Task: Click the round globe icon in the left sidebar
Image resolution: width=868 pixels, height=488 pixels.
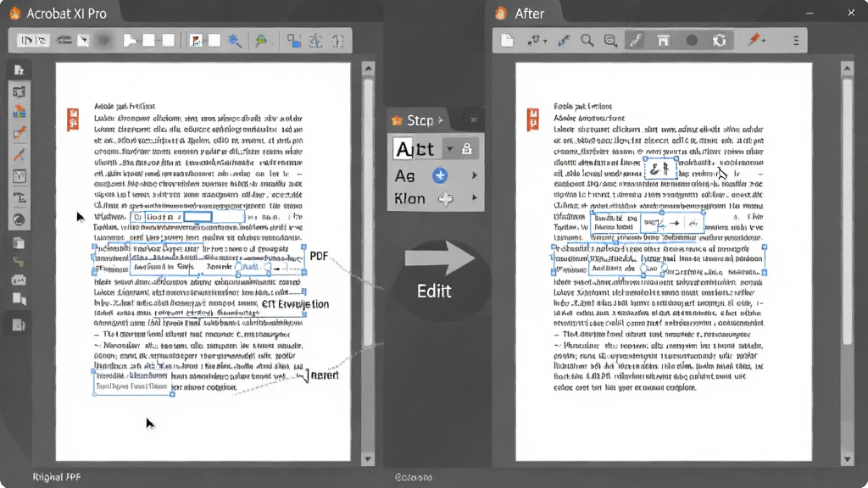Action: point(19,219)
